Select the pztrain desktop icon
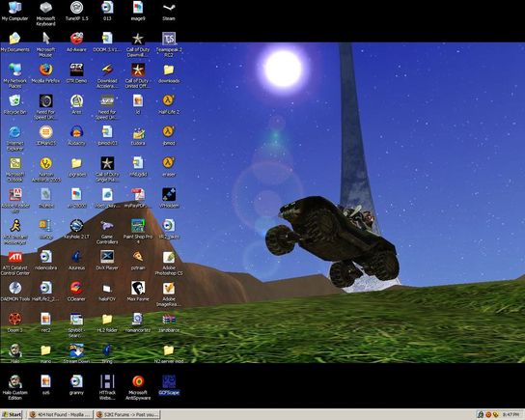 [x=138, y=261]
